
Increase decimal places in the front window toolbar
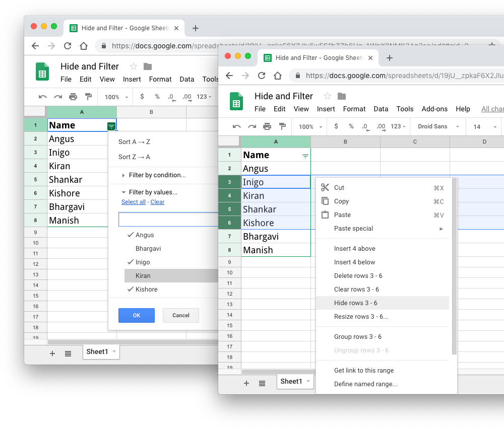pos(381,127)
